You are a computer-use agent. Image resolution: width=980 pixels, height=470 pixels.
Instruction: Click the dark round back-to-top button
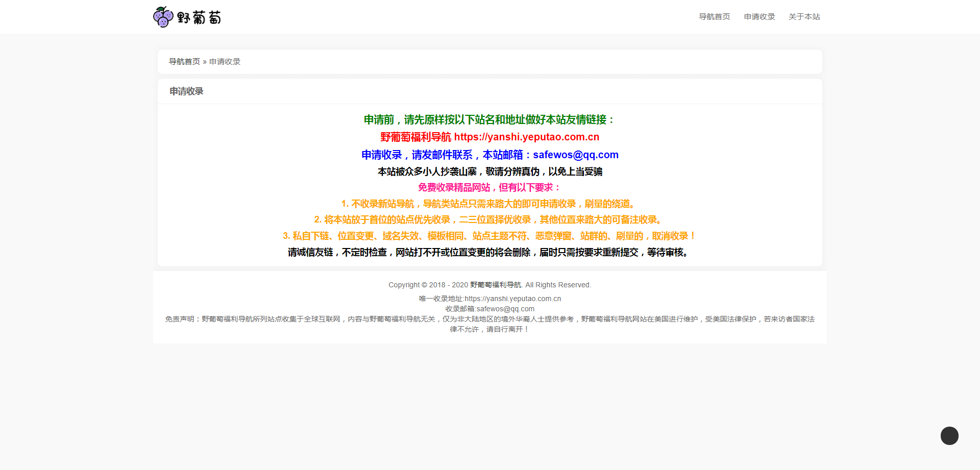[x=949, y=436]
